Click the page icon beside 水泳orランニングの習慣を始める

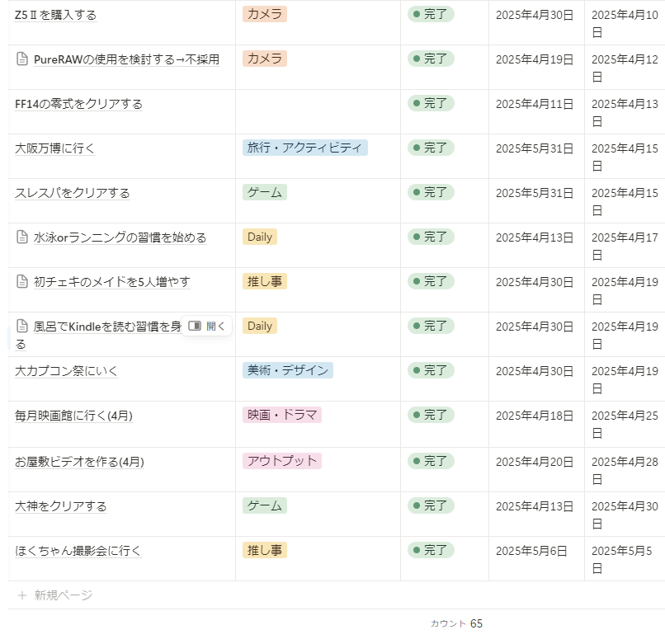point(22,237)
